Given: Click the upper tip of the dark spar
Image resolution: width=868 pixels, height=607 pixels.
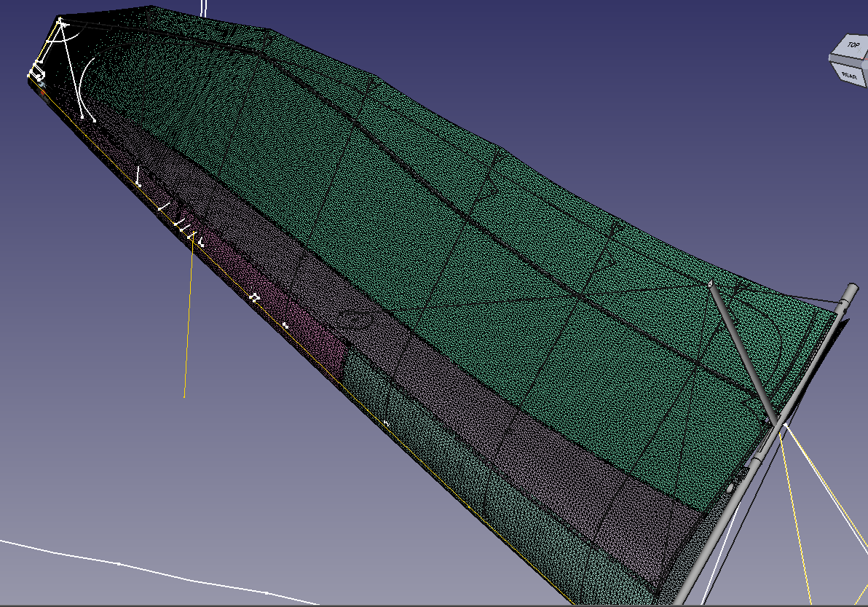Looking at the screenshot, I should [711, 286].
